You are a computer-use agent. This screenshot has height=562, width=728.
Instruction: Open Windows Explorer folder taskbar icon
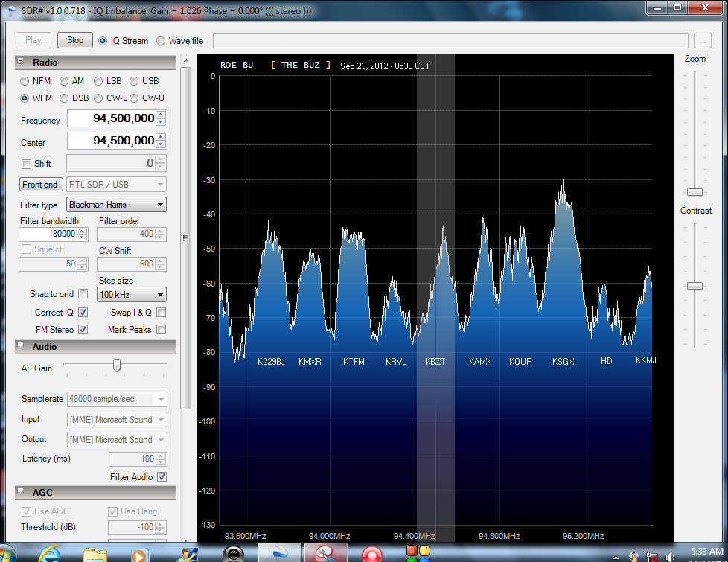[95, 555]
